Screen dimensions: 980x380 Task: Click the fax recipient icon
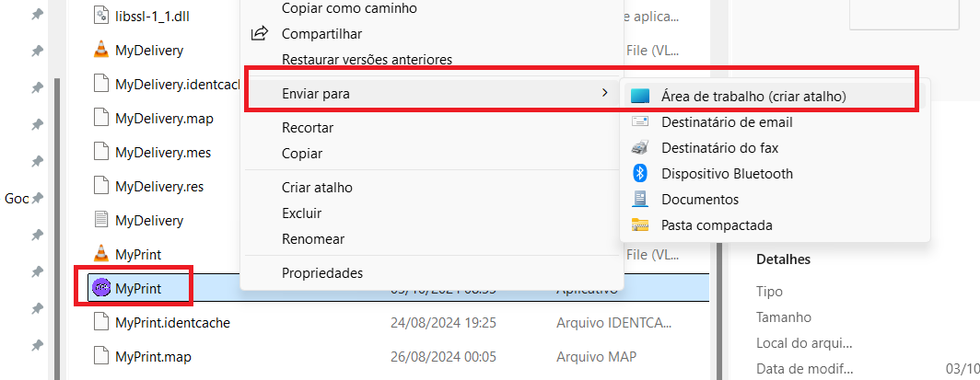point(640,147)
